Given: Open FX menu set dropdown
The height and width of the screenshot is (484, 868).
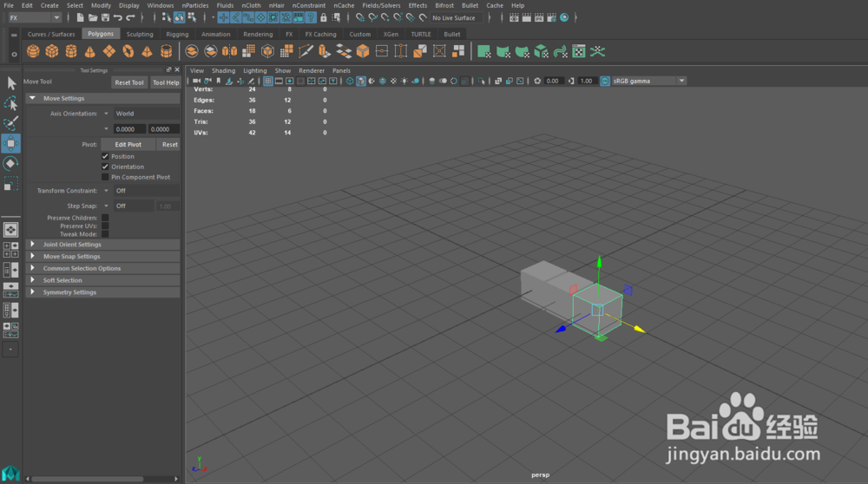Looking at the screenshot, I should [35, 17].
